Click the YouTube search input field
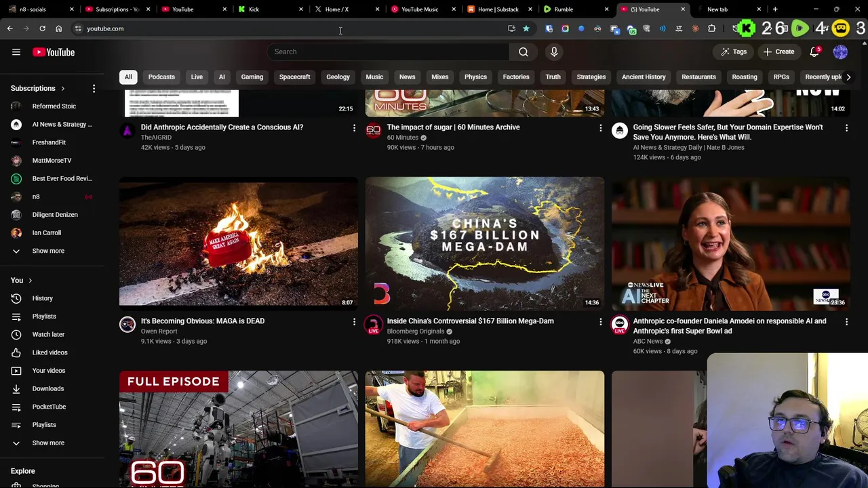Viewport: 868px width, 488px height. coord(388,52)
